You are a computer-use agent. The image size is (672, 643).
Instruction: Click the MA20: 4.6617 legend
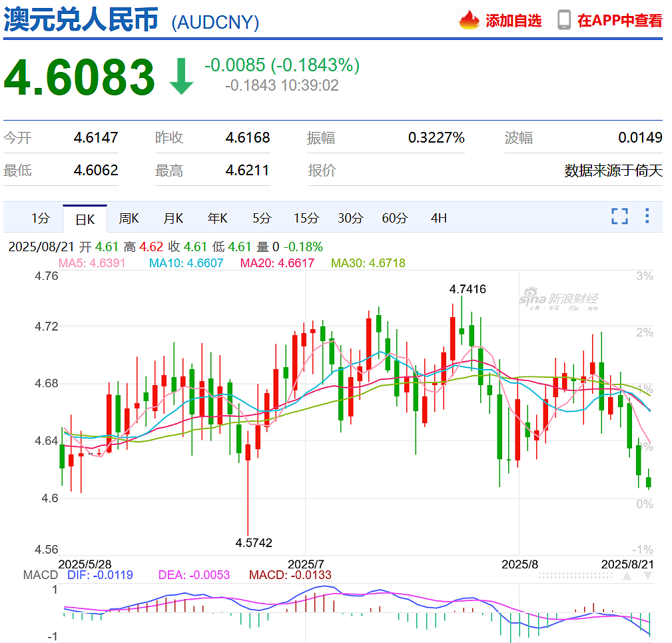[x=277, y=263]
